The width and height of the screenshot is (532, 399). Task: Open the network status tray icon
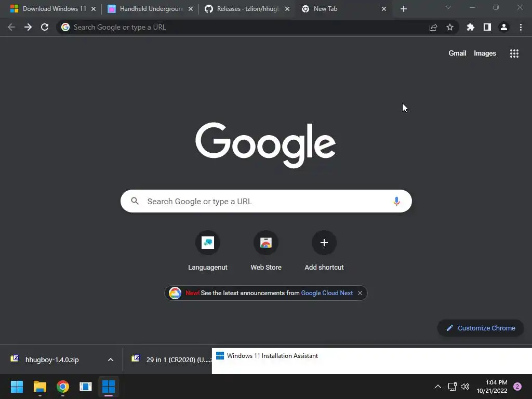click(452, 387)
